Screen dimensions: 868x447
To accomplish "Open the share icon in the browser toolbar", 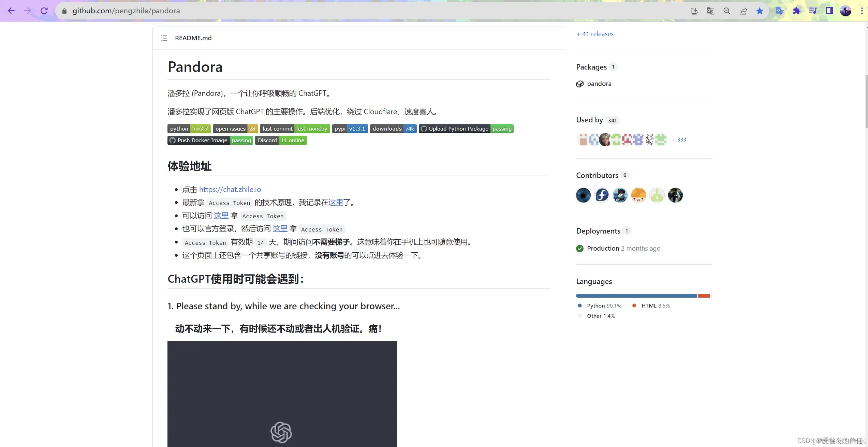I will tap(743, 11).
